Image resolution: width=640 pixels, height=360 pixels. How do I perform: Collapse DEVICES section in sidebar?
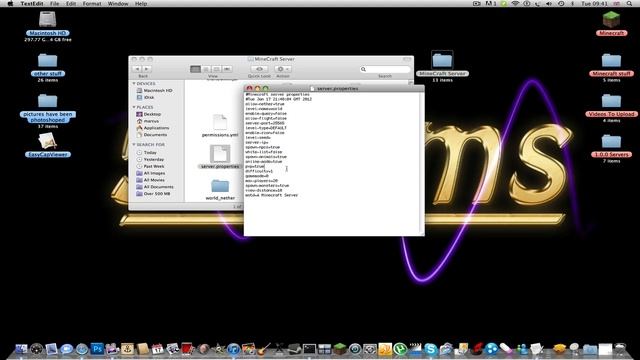(134, 84)
